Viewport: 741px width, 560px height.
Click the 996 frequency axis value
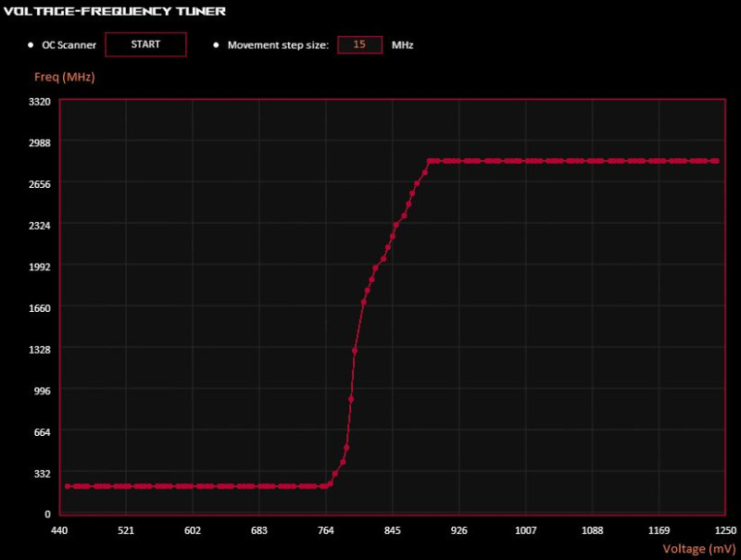[x=42, y=391]
